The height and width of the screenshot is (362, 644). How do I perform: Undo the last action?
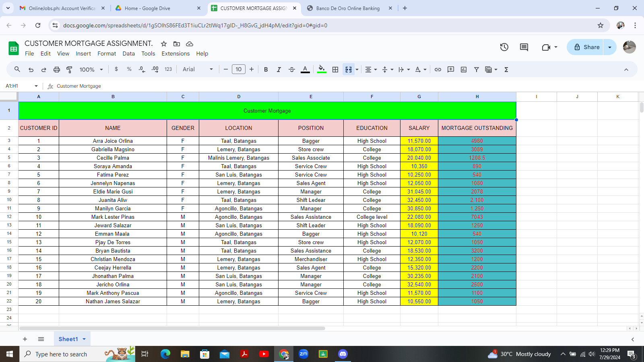click(31, 70)
